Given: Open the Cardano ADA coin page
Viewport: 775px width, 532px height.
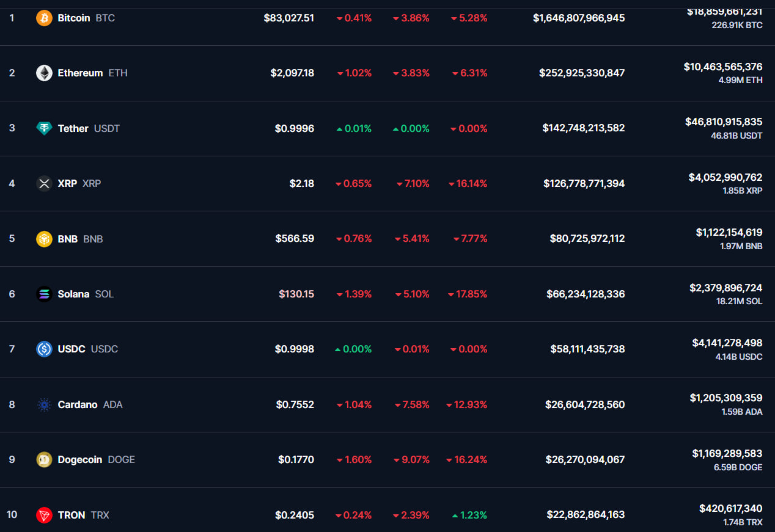Looking at the screenshot, I should 90,404.
